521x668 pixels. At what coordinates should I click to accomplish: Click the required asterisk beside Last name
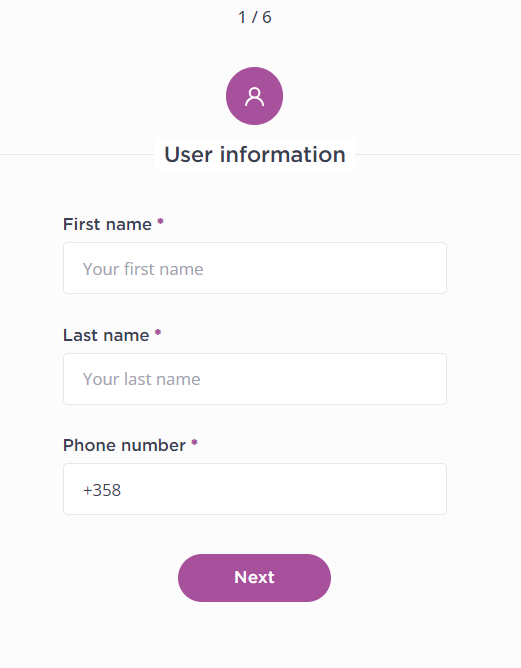[x=158, y=332]
